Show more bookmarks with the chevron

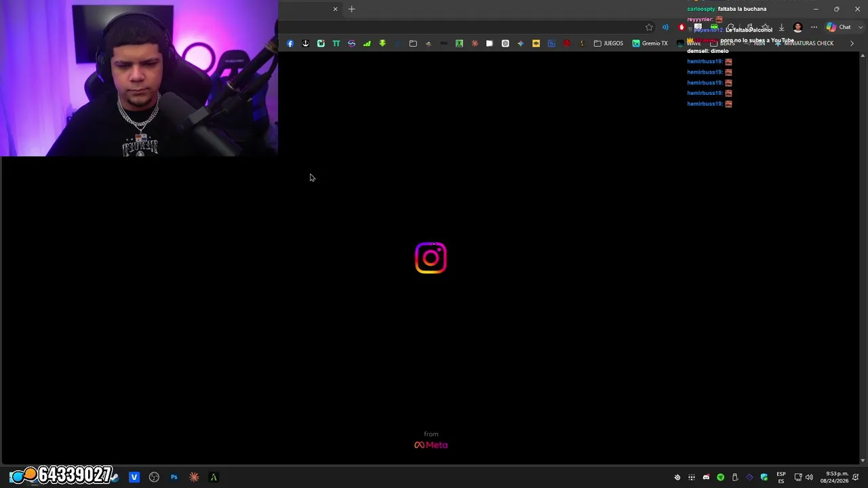pyautogui.click(x=852, y=43)
